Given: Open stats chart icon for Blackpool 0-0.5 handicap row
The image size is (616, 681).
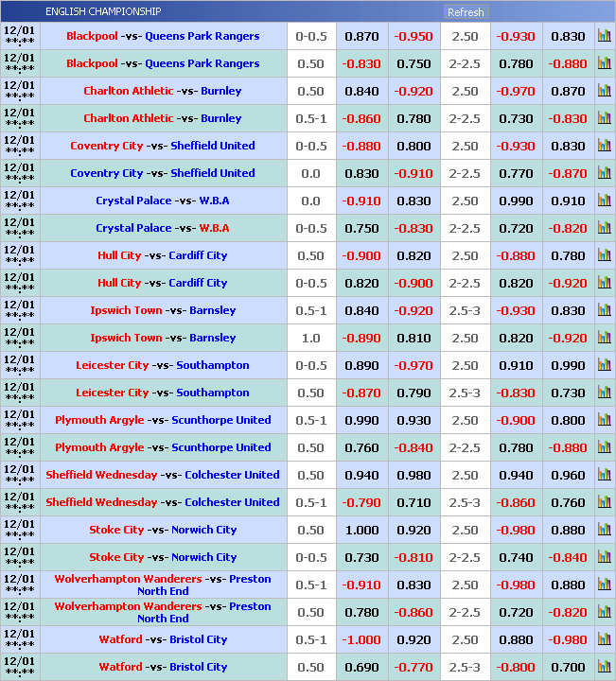Looking at the screenshot, I should point(604,36).
